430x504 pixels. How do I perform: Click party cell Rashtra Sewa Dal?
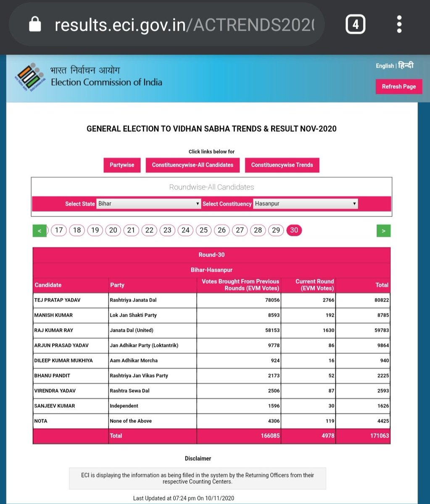129,391
